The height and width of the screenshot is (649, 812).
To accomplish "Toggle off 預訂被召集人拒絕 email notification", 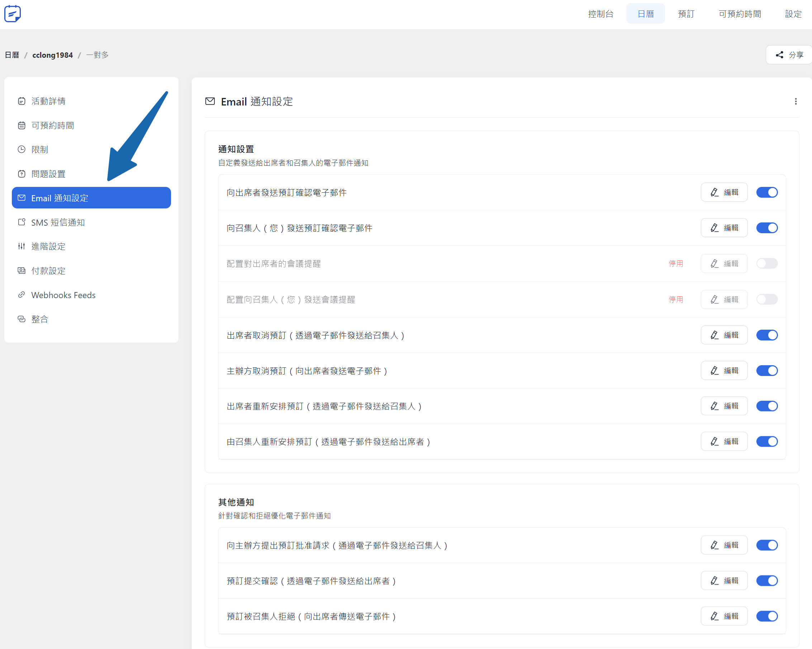I will click(x=767, y=616).
